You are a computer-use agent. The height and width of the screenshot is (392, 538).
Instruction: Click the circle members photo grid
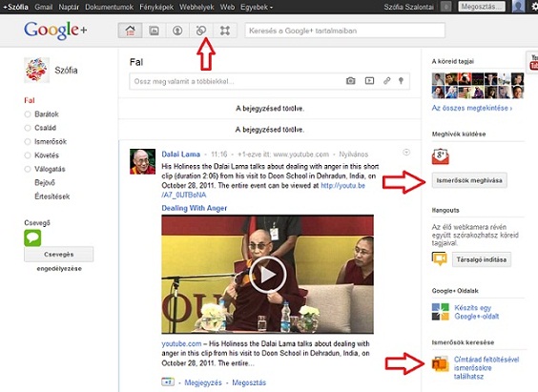tap(478, 86)
